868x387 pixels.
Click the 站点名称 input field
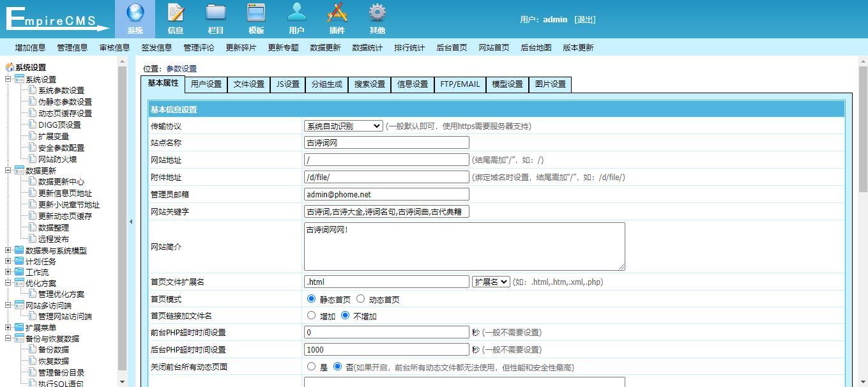pyautogui.click(x=386, y=143)
